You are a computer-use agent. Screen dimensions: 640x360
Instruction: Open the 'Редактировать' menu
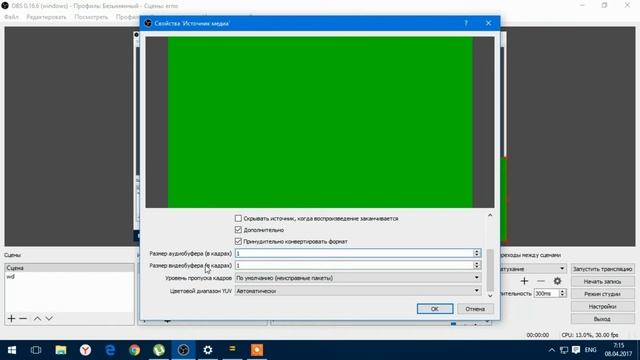click(x=46, y=17)
